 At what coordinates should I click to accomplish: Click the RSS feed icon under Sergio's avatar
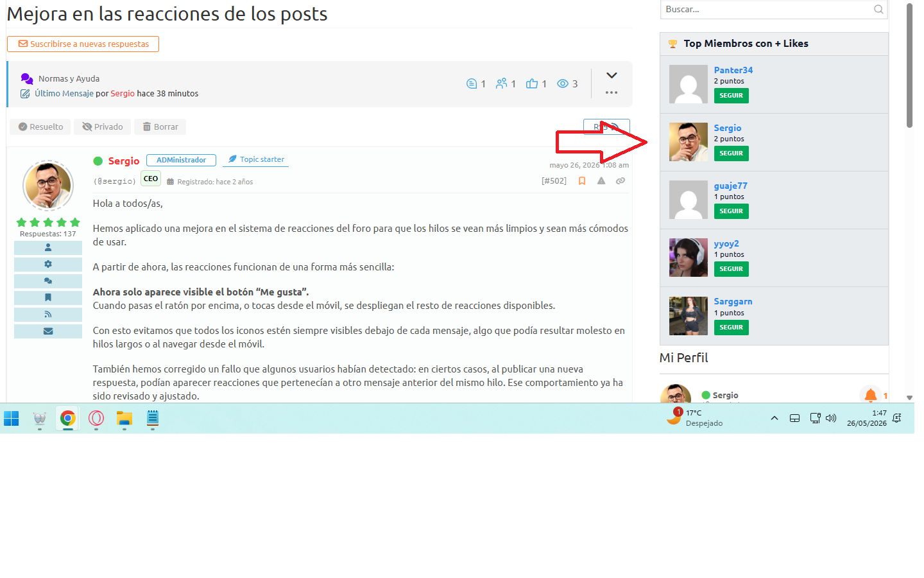[x=48, y=314]
